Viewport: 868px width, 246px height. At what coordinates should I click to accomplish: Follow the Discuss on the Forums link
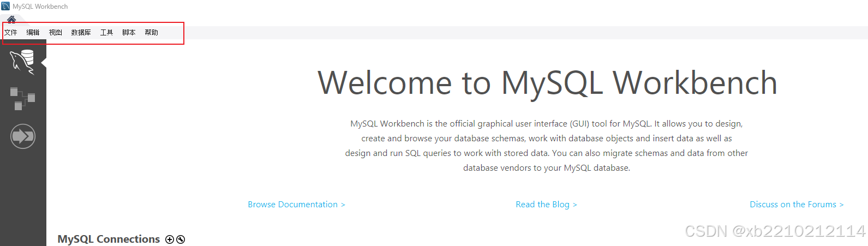click(x=797, y=205)
